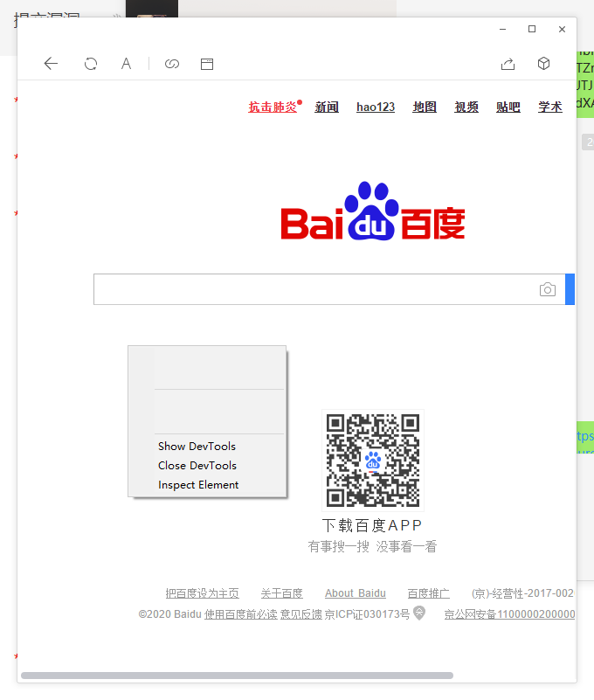Viewport: 594px width, 700px height.
Task: Open the About Baidu footer link
Action: 356,593
